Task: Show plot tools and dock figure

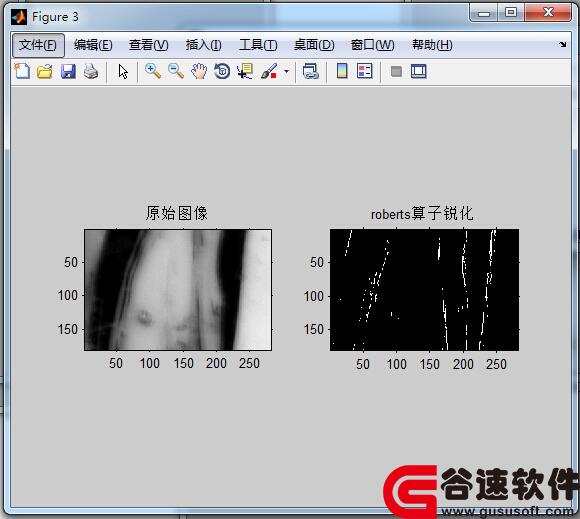Action: coord(419,71)
